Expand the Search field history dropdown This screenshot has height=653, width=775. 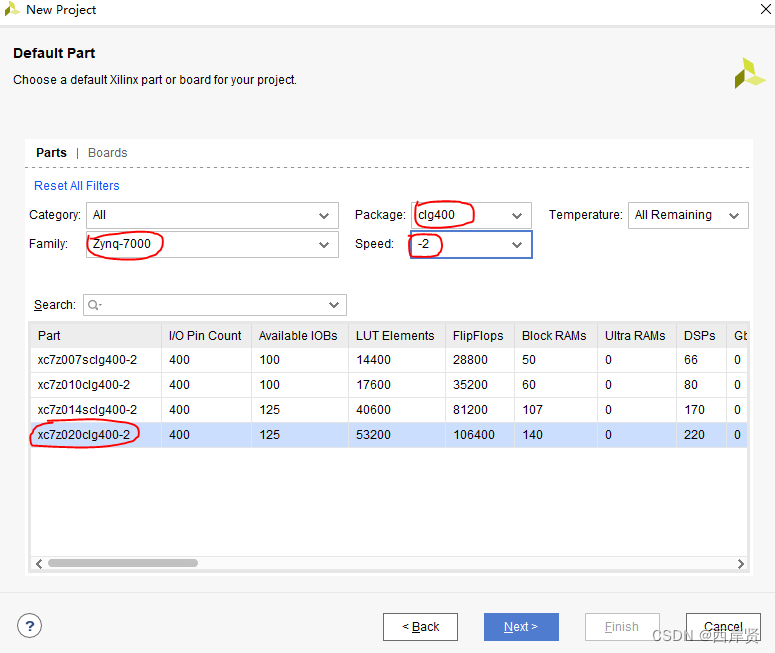coord(334,305)
